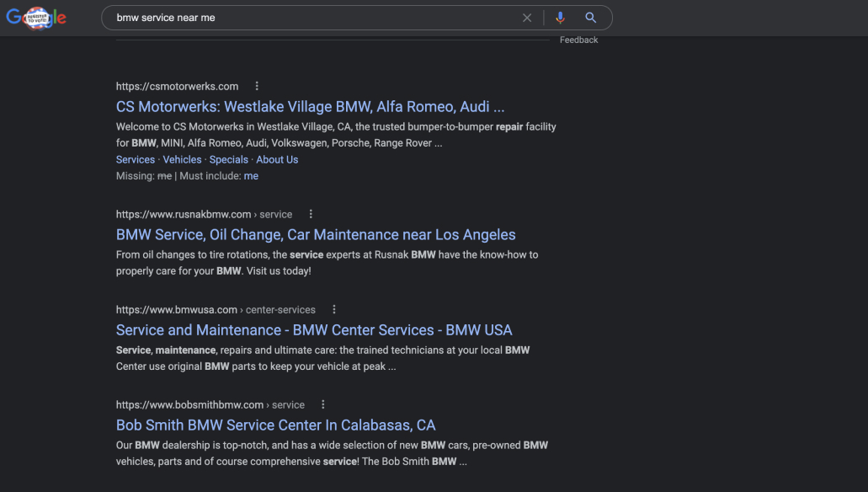This screenshot has width=868, height=492.
Task: Clear the search box text
Action: [527, 18]
